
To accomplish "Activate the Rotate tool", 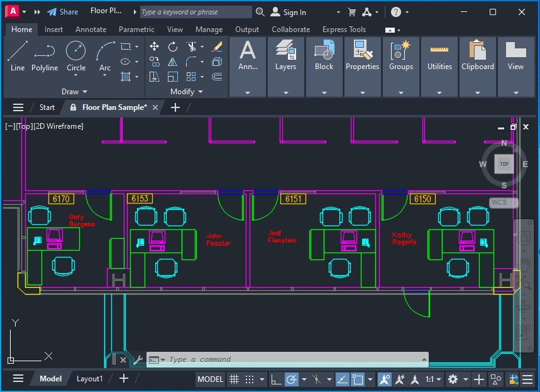I will coord(173,46).
